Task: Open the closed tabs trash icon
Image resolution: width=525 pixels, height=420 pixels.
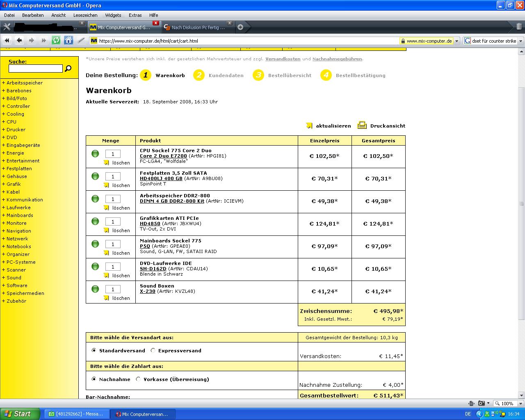Action: (519, 27)
